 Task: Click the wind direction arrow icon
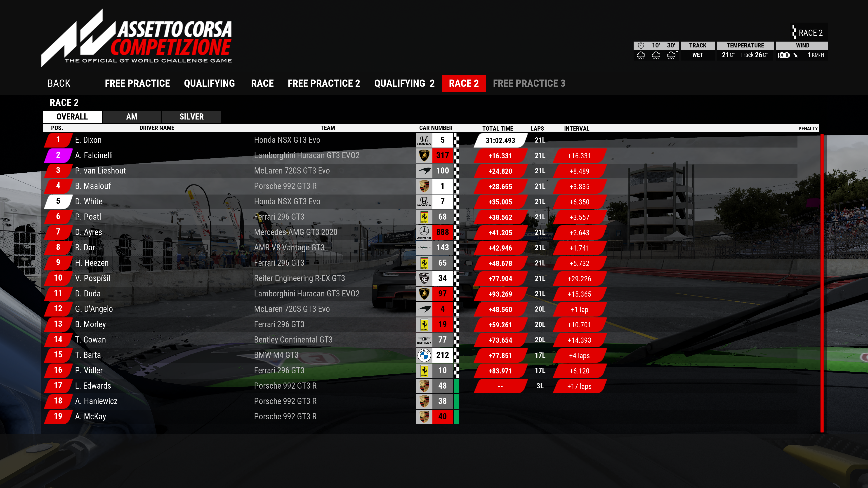tap(795, 55)
